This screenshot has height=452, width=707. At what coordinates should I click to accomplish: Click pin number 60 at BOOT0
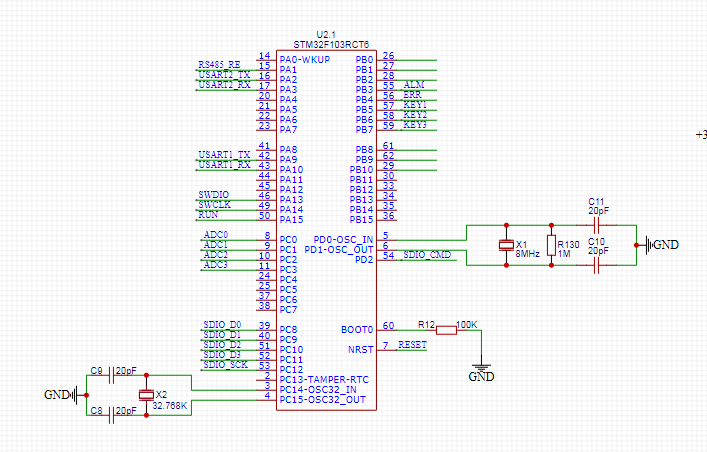pos(388,325)
